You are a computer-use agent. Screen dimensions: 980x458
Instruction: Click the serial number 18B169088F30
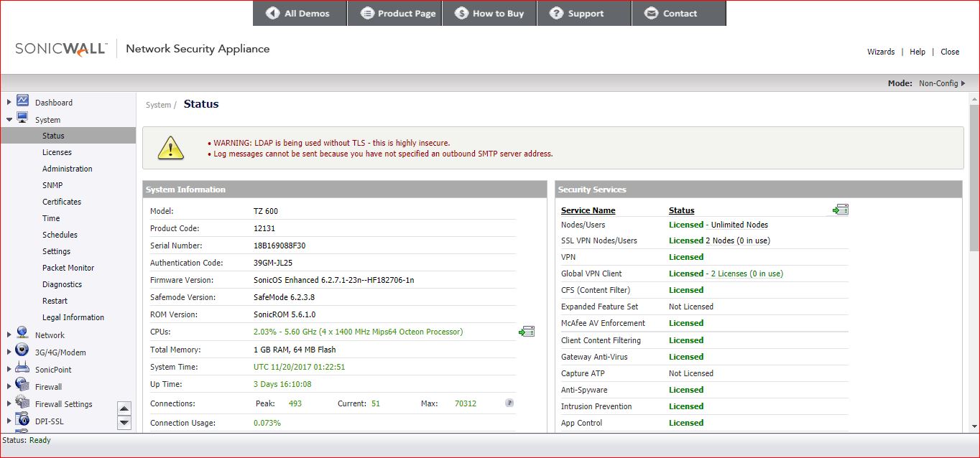279,246
